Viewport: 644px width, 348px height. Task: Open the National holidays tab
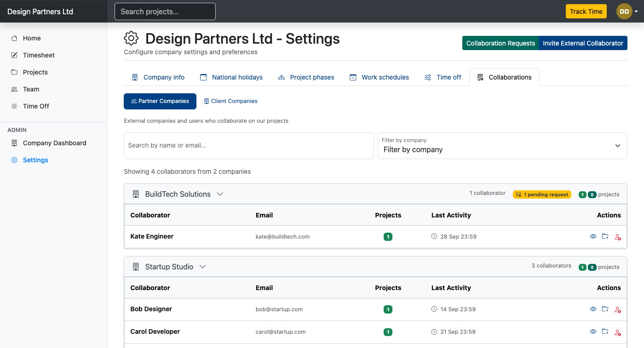coord(231,77)
